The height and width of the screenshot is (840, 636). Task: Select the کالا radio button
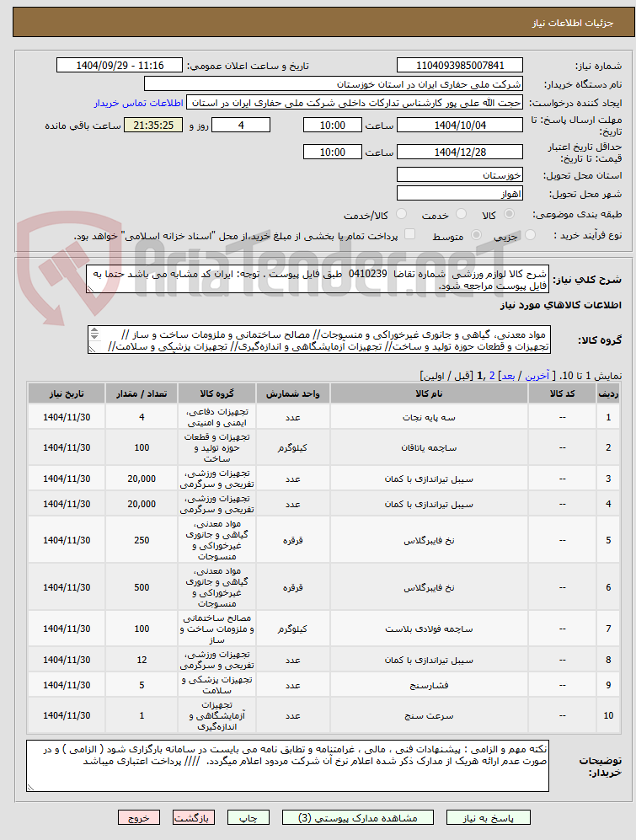pos(509,214)
